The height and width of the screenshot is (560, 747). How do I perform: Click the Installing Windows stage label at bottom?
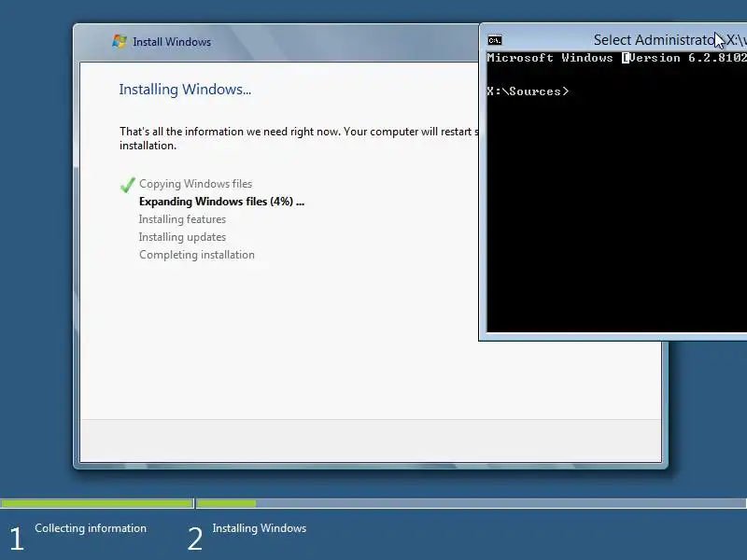tap(260, 528)
